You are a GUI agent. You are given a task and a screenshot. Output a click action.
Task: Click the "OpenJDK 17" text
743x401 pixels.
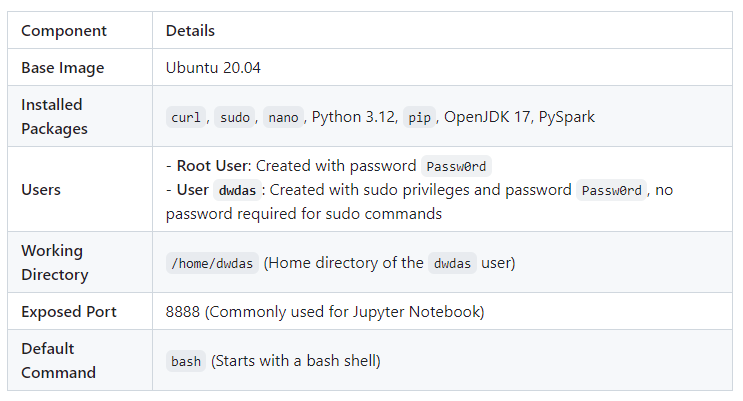487,117
